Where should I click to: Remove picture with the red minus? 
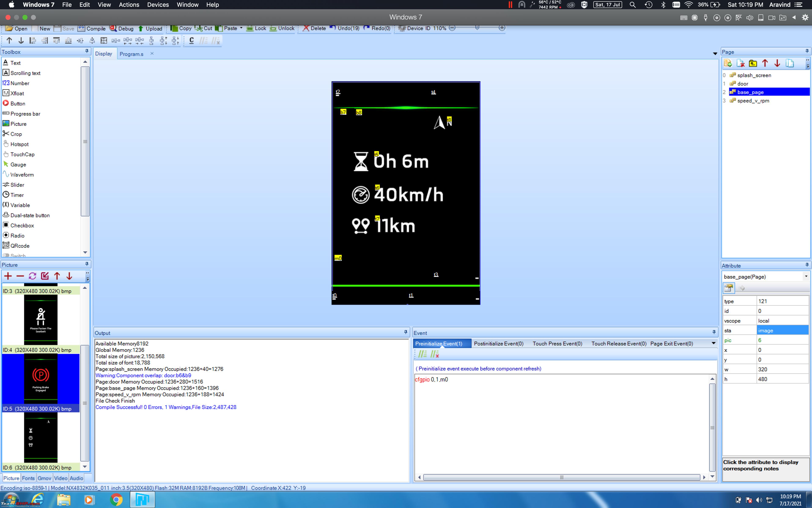20,276
